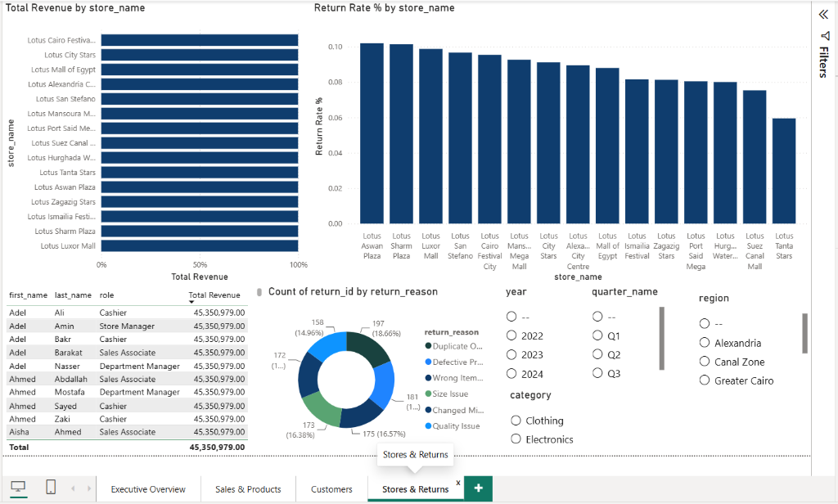Click Defective Pr... legend marker
This screenshot has height=504, width=838.
[x=428, y=362]
